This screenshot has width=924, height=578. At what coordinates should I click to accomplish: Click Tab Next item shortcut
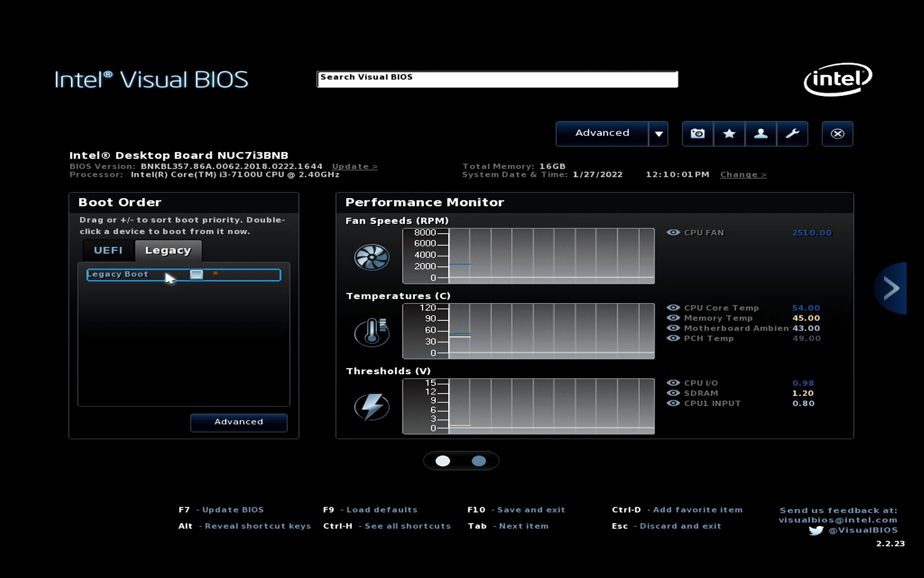[508, 526]
